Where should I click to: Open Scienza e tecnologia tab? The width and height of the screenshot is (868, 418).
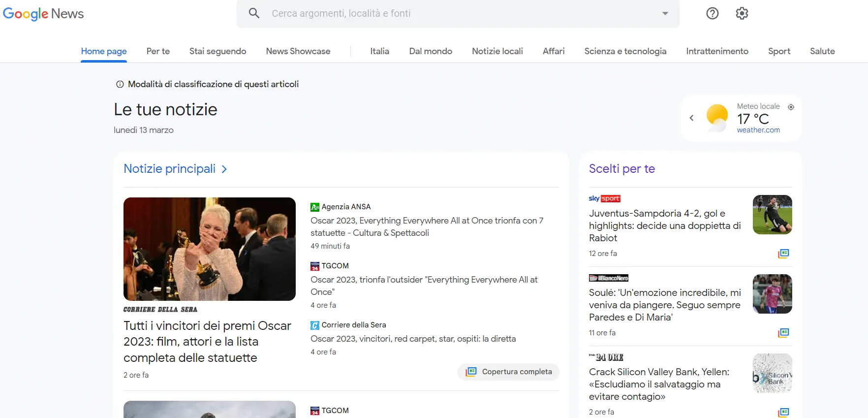(625, 51)
